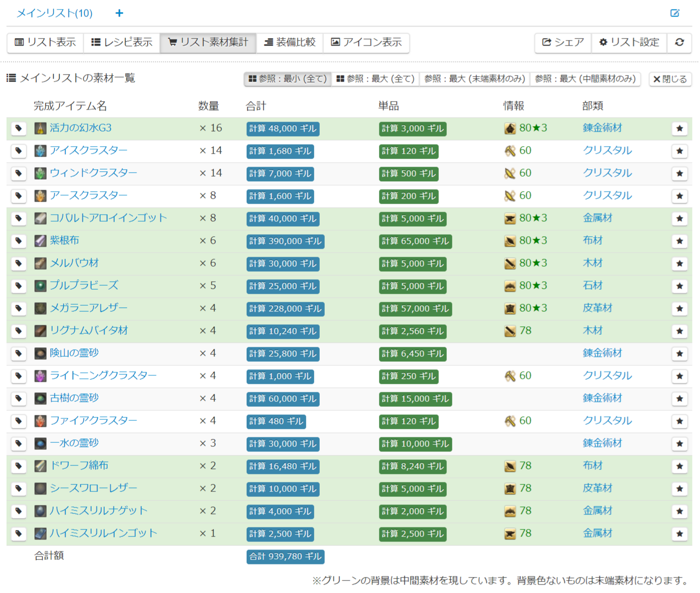The image size is (700, 593).
Task: Click the tag icon beside メガラニアレザー
Action: (x=19, y=308)
